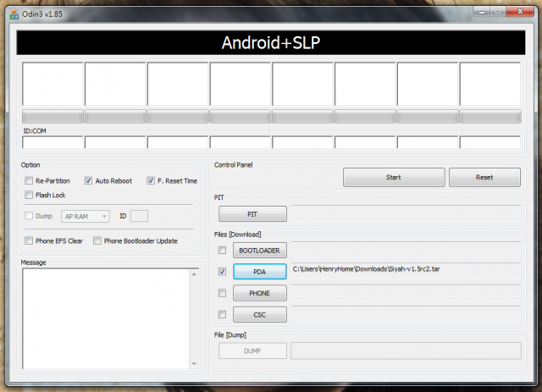Image resolution: width=542 pixels, height=392 pixels.
Task: Click the Android+SLP banner
Action: pos(271,42)
